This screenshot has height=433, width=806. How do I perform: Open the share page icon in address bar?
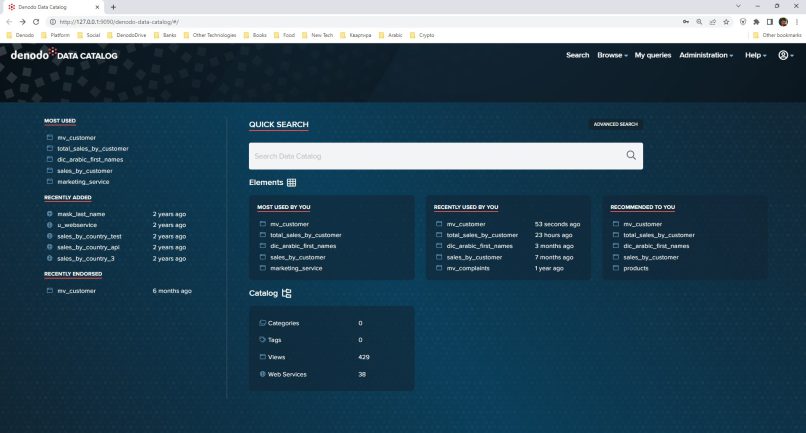pyautogui.click(x=712, y=22)
